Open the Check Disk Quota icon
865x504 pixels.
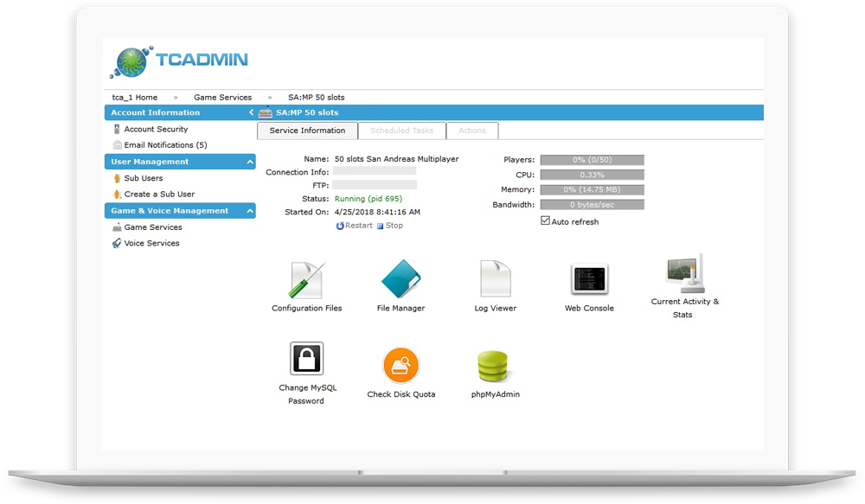coord(401,365)
